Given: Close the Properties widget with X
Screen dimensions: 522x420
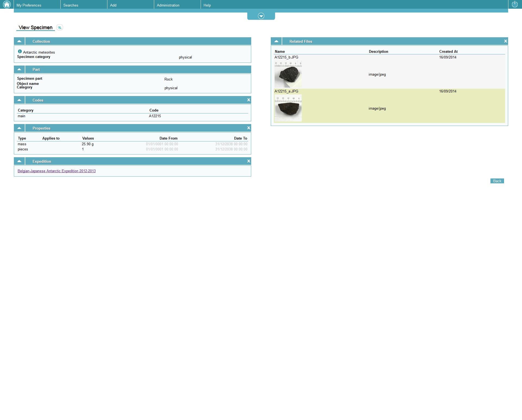Looking at the screenshot, I should pyautogui.click(x=248, y=128).
